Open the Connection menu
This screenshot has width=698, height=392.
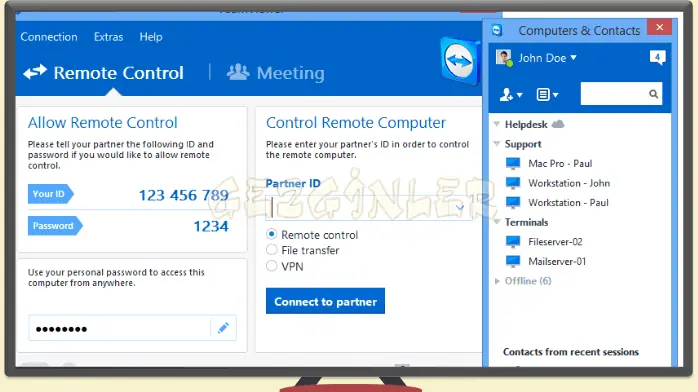pos(49,37)
